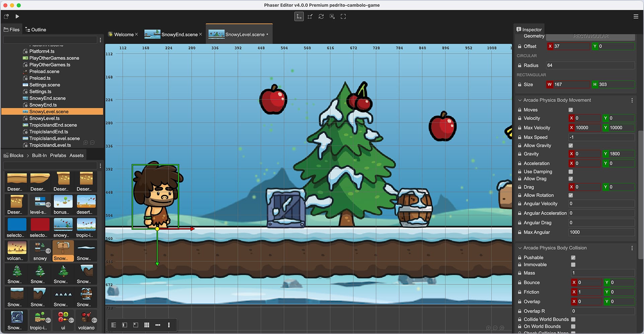
Task: Select TropicIslandLevel.scene in the file list
Action: (x=54, y=138)
